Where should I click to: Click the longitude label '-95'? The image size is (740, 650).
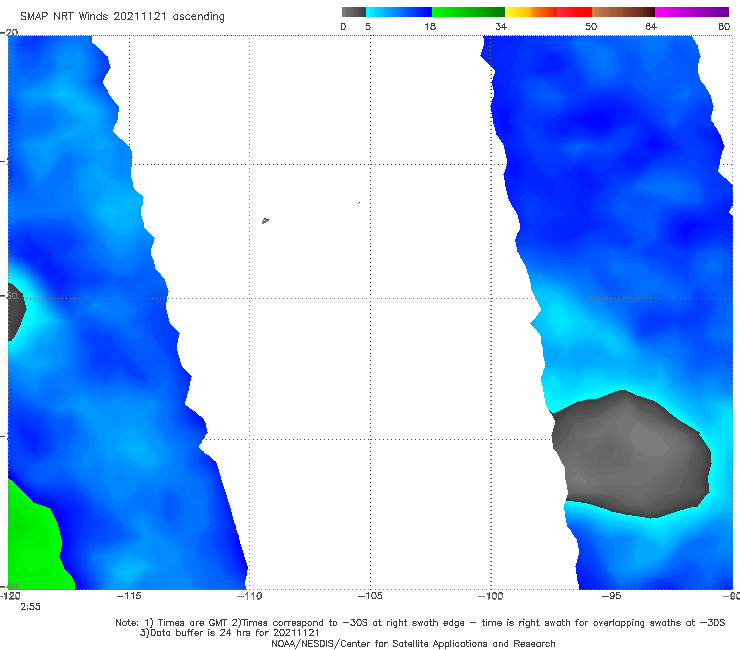(x=611, y=596)
